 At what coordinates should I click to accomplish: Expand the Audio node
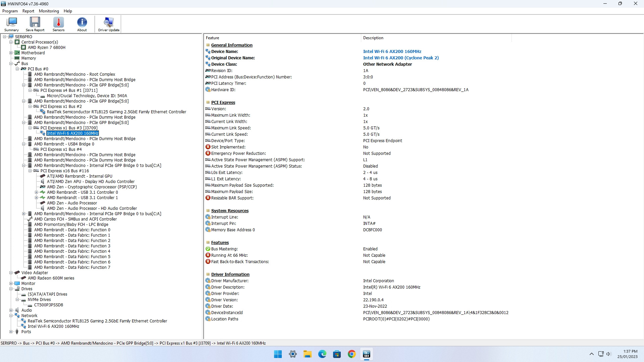coord(11,310)
